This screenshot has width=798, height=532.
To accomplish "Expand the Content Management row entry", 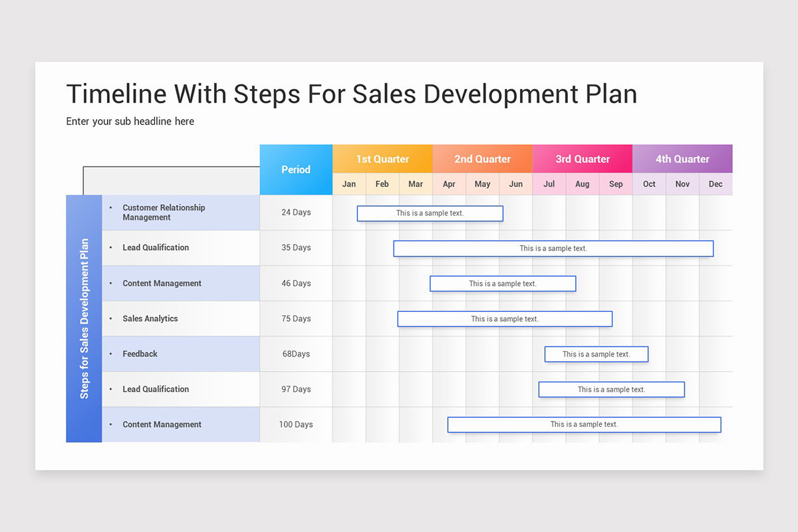I will [x=162, y=283].
